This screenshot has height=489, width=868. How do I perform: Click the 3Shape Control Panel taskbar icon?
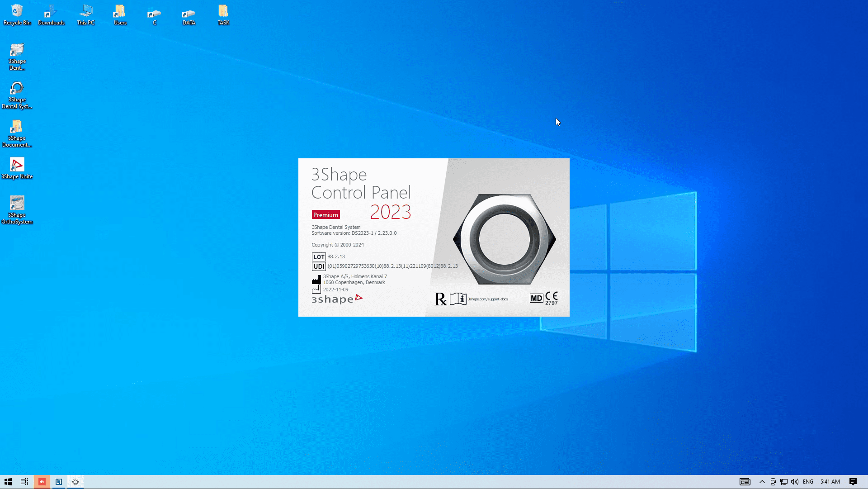click(x=75, y=482)
